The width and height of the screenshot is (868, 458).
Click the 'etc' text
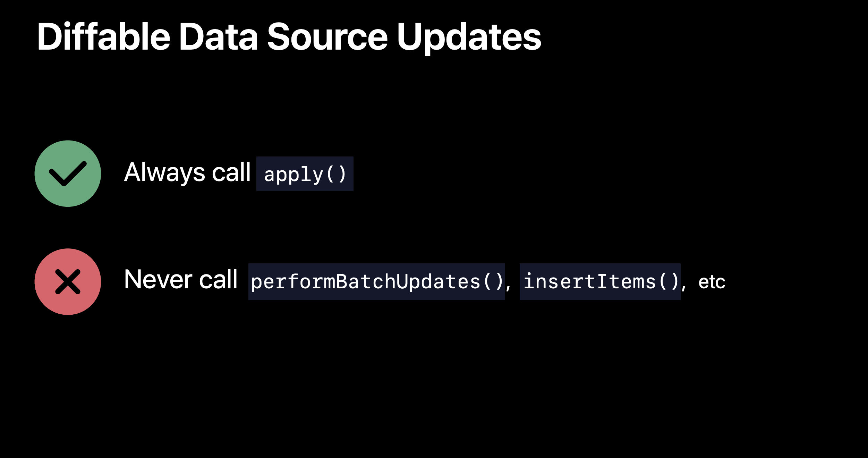click(712, 282)
